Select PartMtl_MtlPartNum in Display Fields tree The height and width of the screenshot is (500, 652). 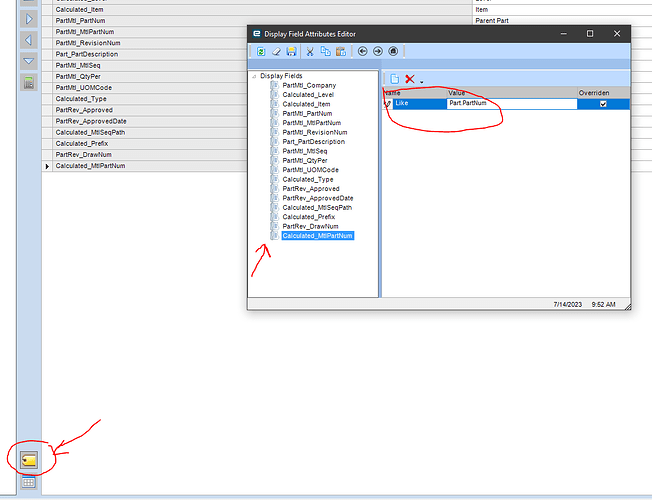point(312,123)
